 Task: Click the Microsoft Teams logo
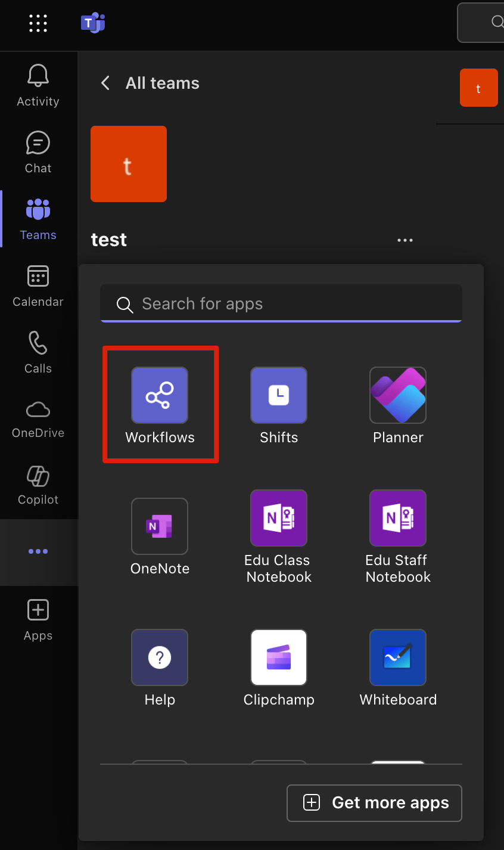pyautogui.click(x=93, y=23)
